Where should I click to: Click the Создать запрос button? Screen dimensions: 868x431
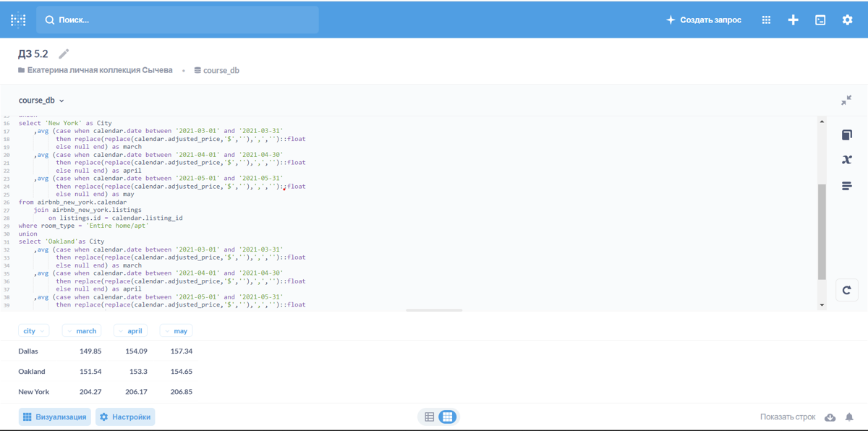[703, 20]
